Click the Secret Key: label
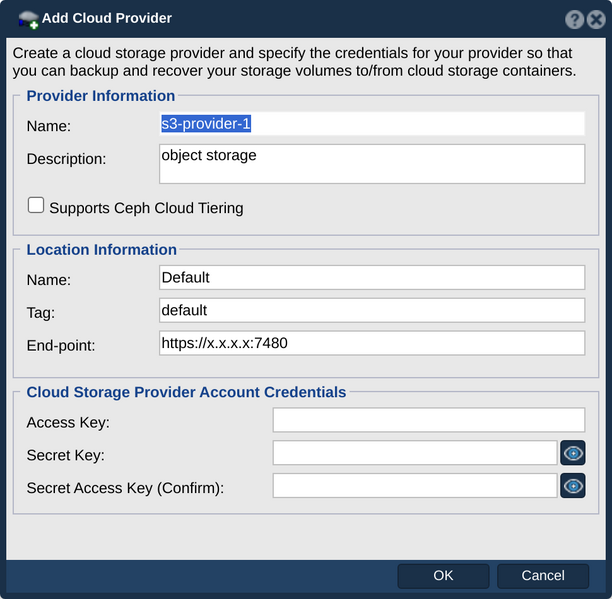Viewport: 612px width, 599px height. coord(66,455)
